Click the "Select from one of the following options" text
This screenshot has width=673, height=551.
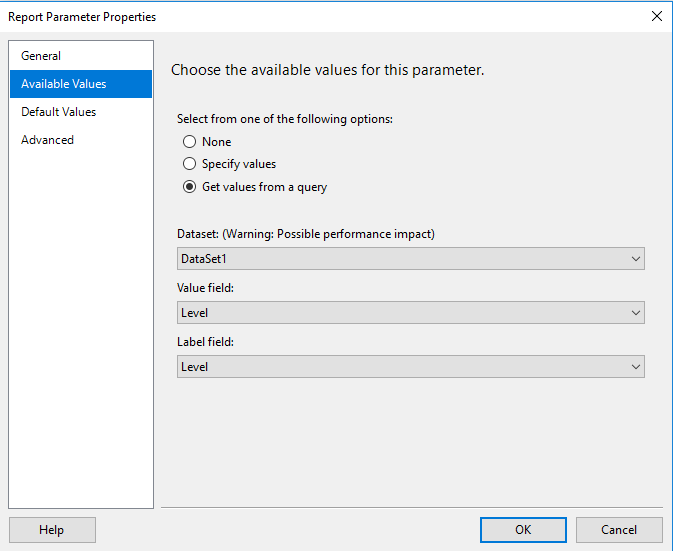click(x=285, y=119)
